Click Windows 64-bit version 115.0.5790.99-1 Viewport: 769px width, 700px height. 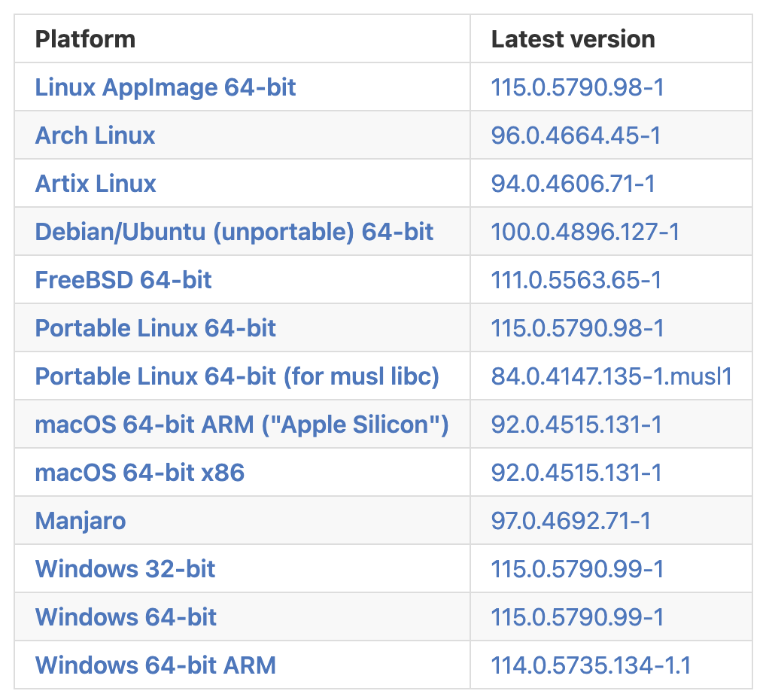click(x=577, y=617)
